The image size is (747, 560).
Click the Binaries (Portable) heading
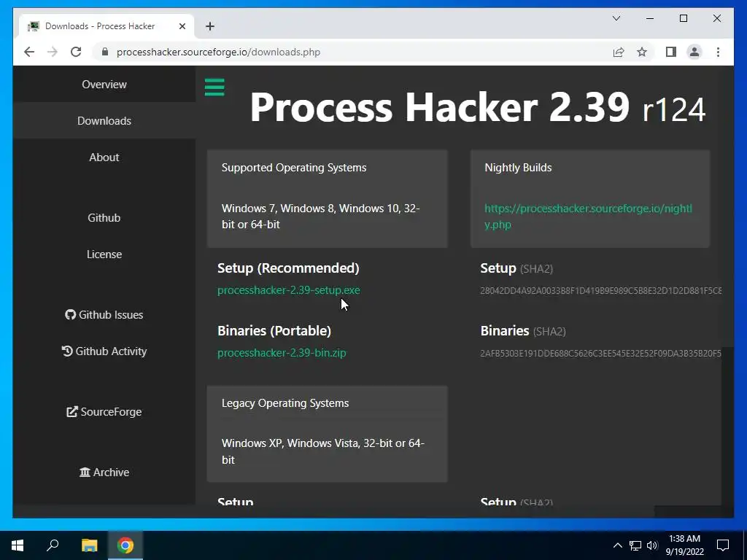274,330
